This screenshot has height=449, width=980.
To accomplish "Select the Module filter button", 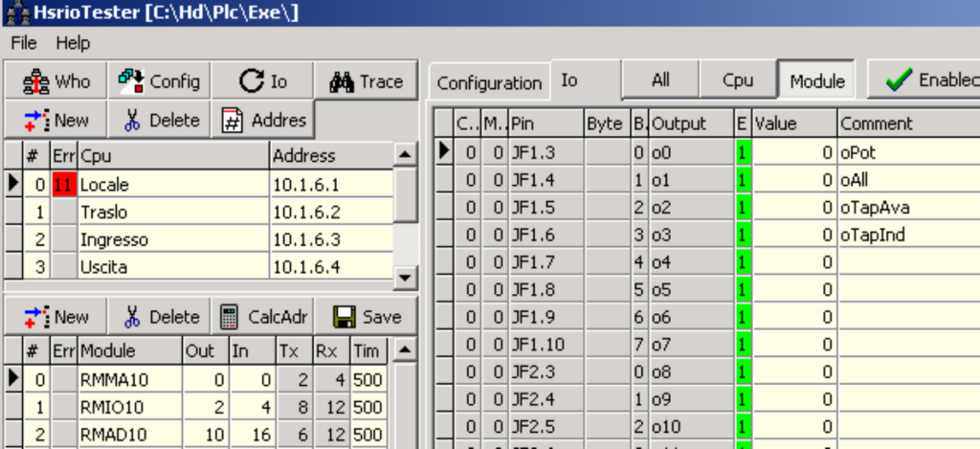I will [816, 81].
